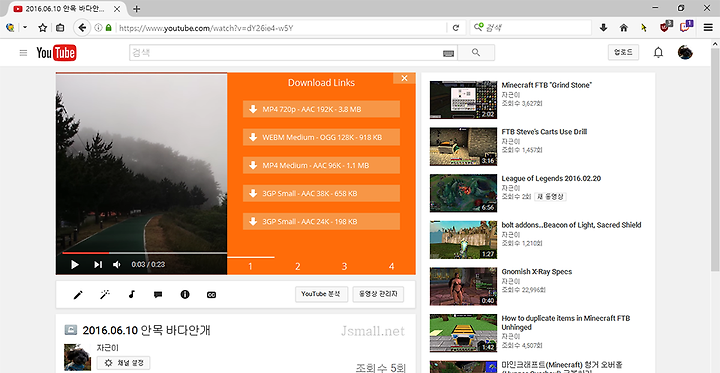Click the clipboard icon in browser toolbar

[60, 28]
